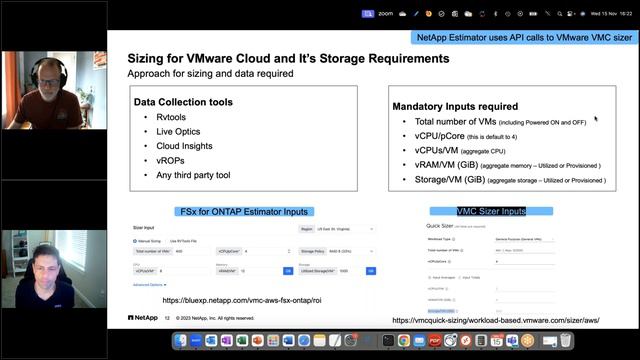The height and width of the screenshot is (360, 640).
Task: Select the Use RVTools File option
Action: (183, 241)
